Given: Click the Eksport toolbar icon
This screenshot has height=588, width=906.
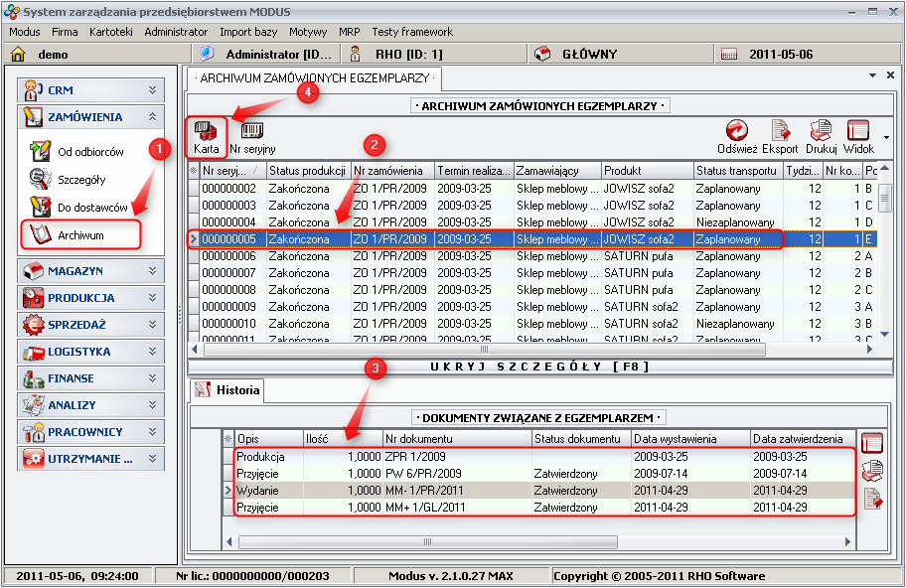Looking at the screenshot, I should (x=780, y=136).
